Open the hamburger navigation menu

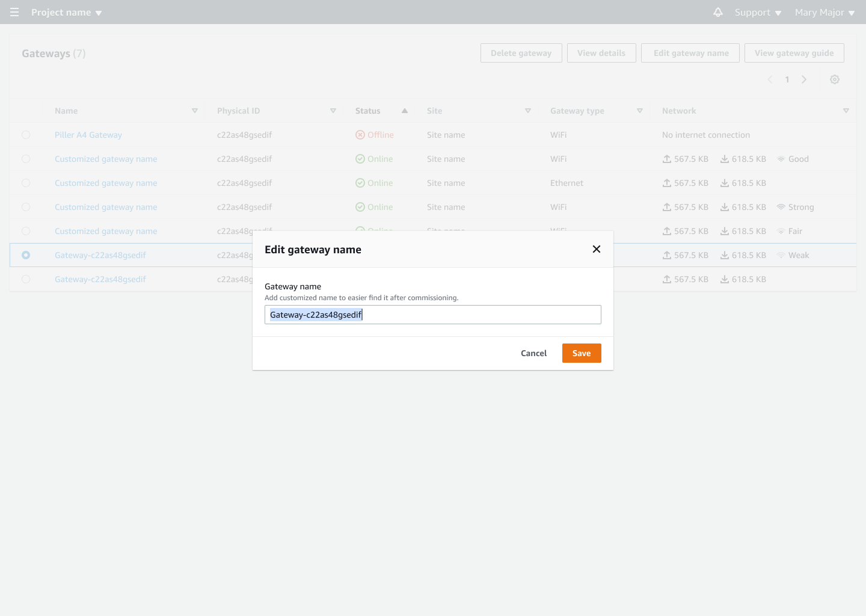point(14,12)
